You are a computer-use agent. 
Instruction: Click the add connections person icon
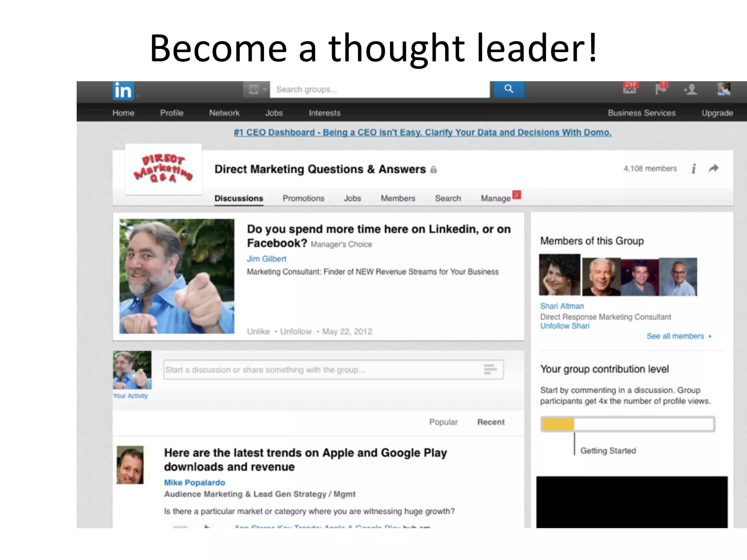click(x=690, y=89)
